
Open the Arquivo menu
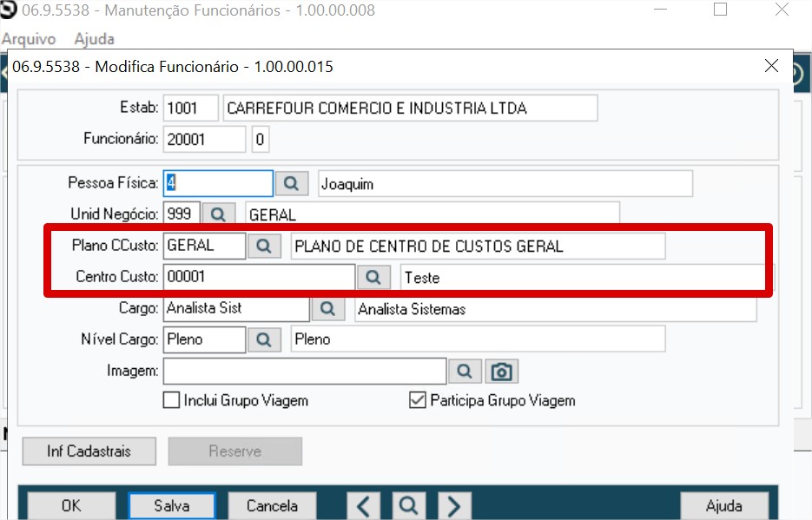[x=29, y=39]
